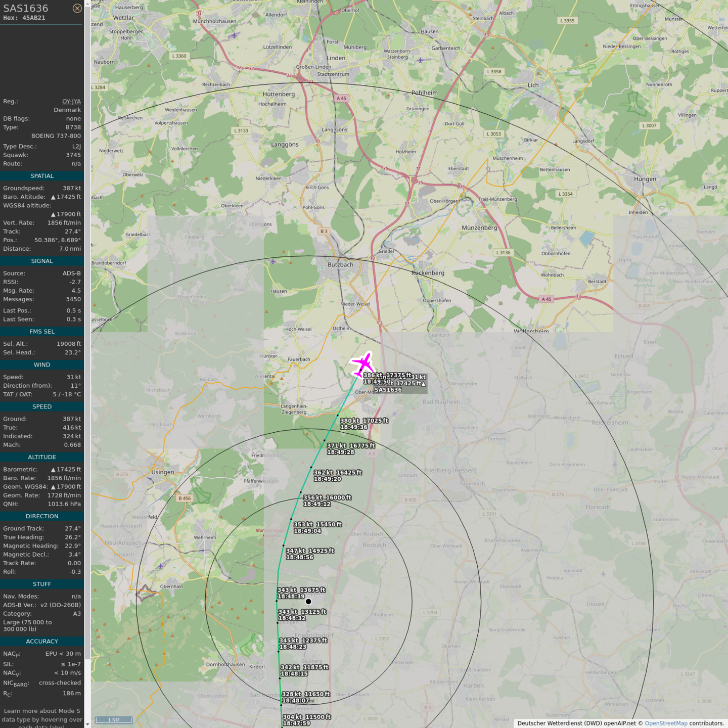Click the Münzenberg town label on map
This screenshot has height=728, width=728.
pos(479,228)
